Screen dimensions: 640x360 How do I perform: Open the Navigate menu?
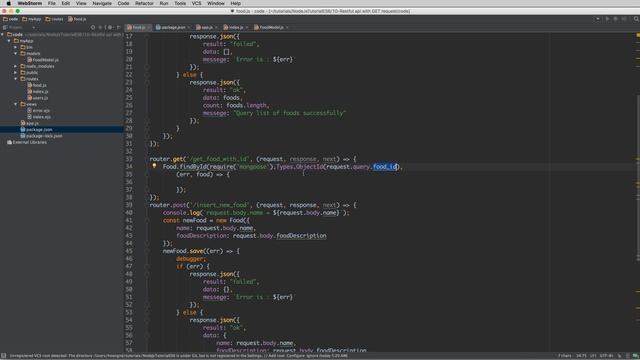click(102, 3)
